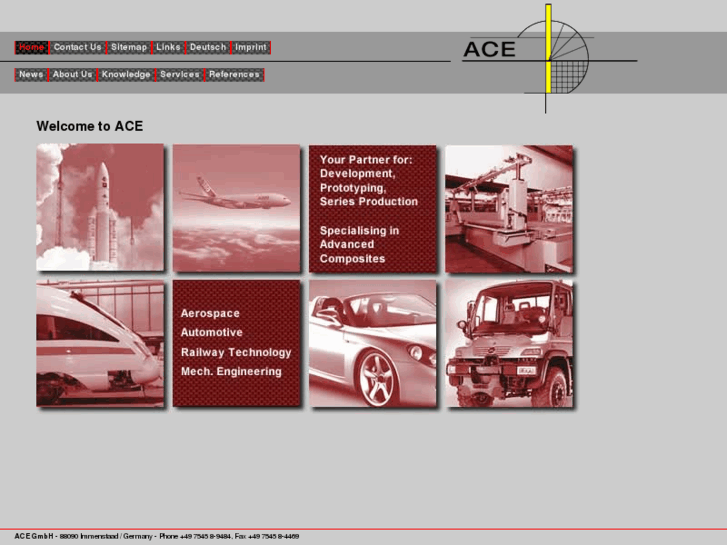Open the Sitemap link
Viewport: 727px width, 545px height.
point(129,47)
